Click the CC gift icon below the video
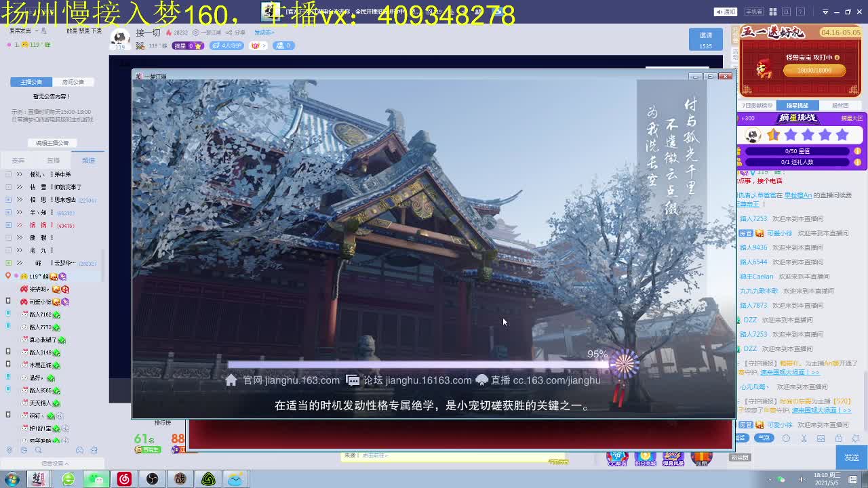Screen dimensions: 868x488 point(617,459)
